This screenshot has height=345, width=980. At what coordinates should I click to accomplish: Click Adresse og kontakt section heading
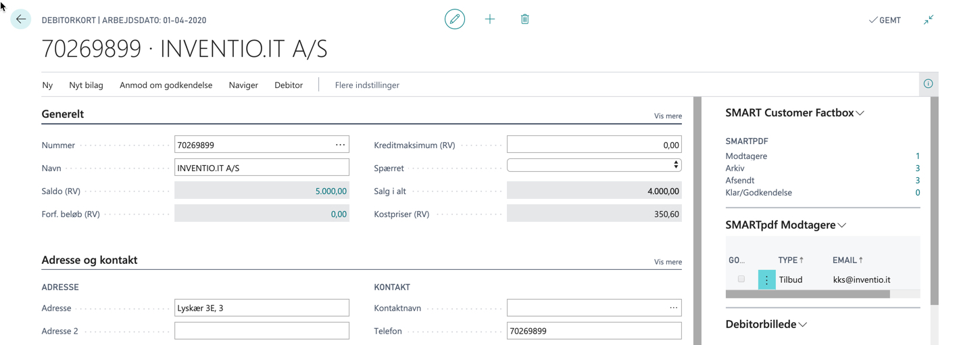89,260
